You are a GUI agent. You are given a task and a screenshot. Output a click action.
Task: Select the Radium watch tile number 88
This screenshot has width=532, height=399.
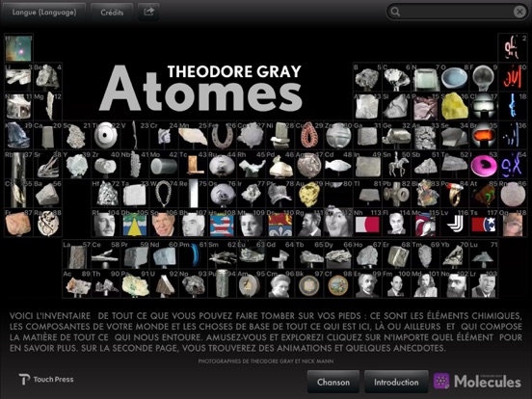[x=48, y=223]
